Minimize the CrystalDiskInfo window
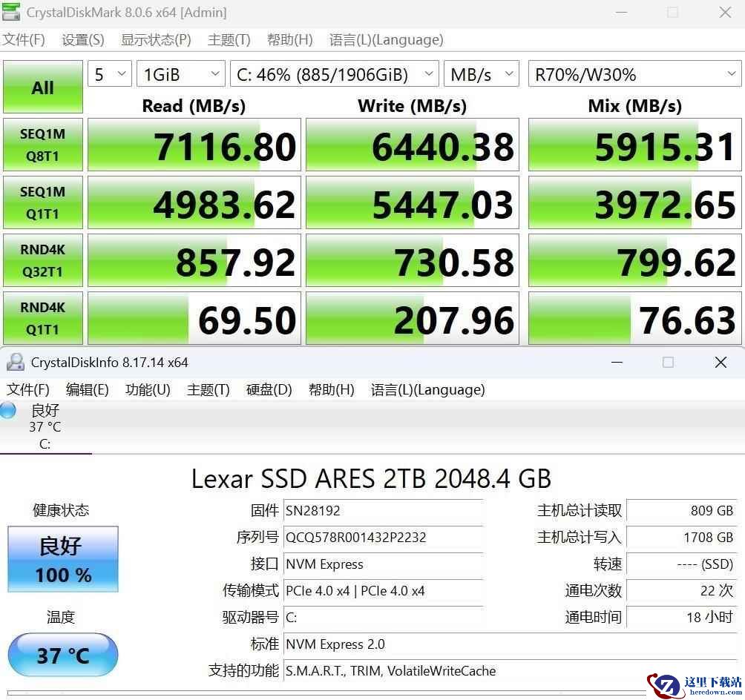 point(617,363)
